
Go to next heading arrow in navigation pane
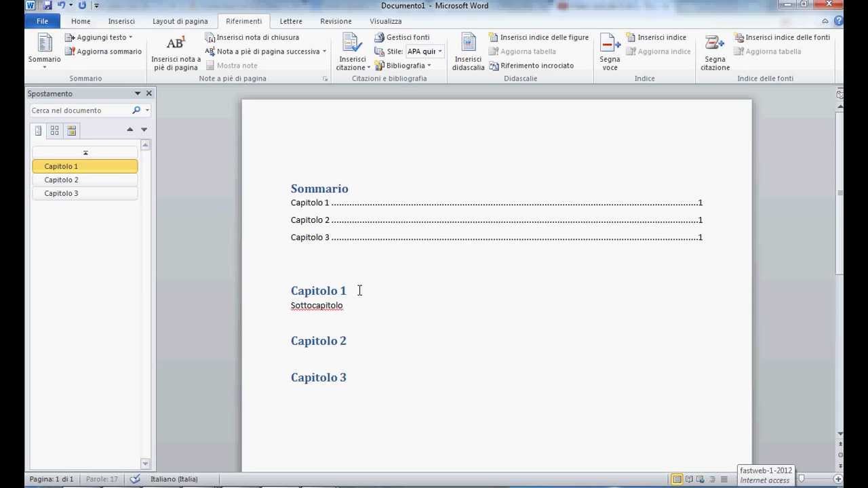(x=144, y=129)
